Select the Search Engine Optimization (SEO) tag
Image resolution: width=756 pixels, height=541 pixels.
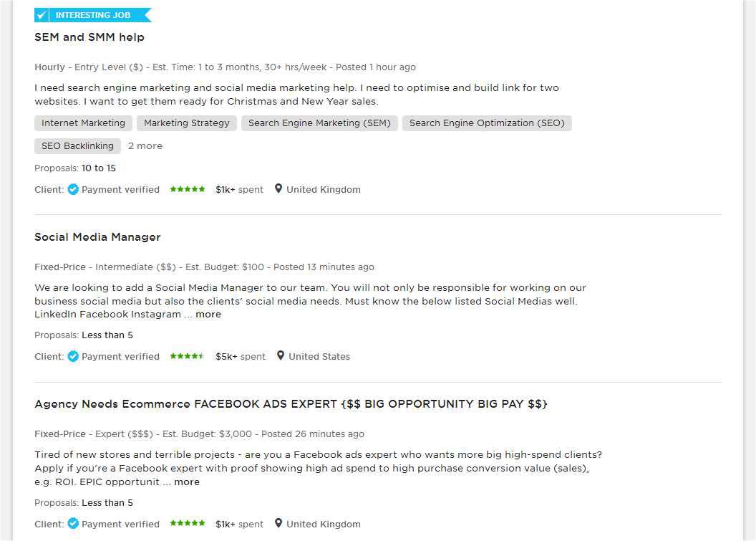487,123
